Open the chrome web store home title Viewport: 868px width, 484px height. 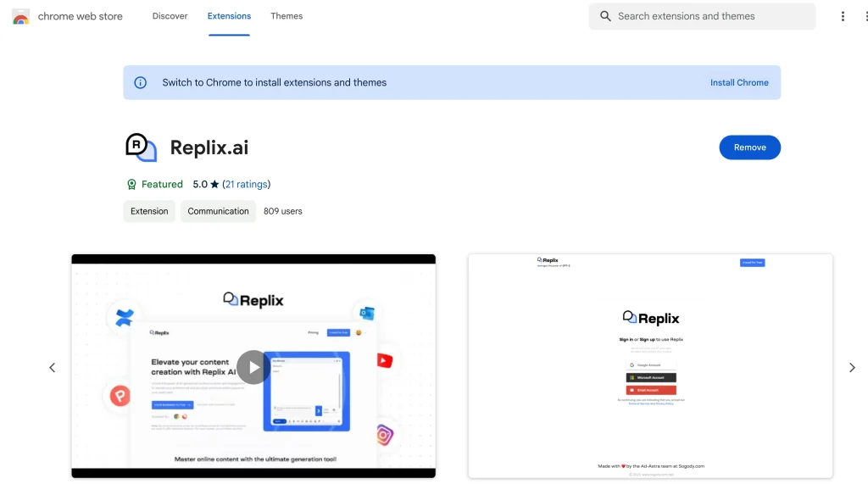click(81, 17)
